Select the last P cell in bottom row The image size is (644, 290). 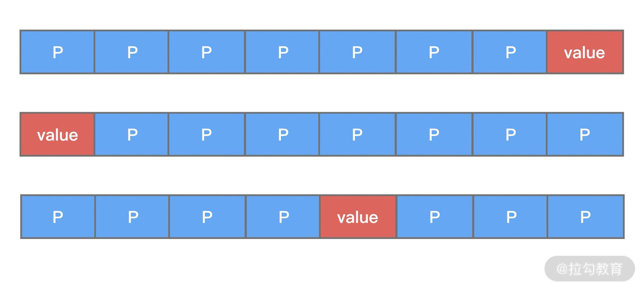coord(585,216)
